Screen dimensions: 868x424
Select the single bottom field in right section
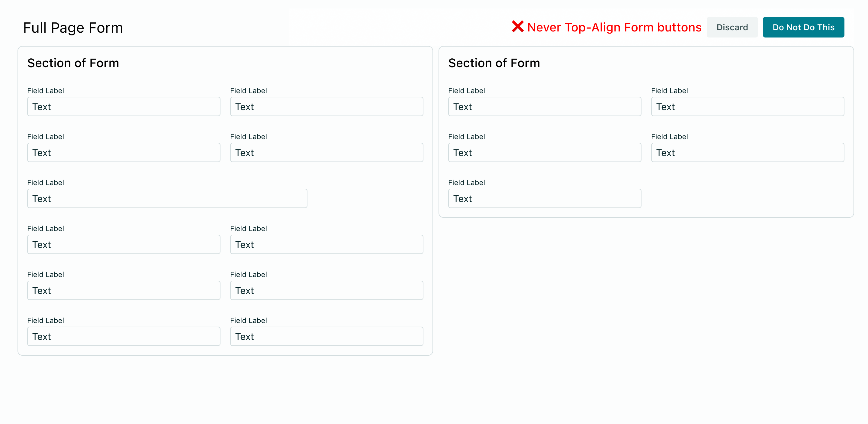pos(545,198)
